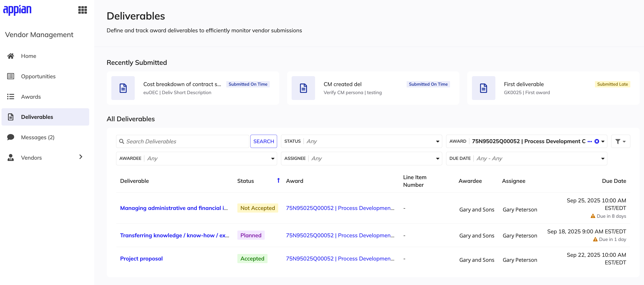
Task: Open award link in Not Accepted row
Action: pos(340,208)
